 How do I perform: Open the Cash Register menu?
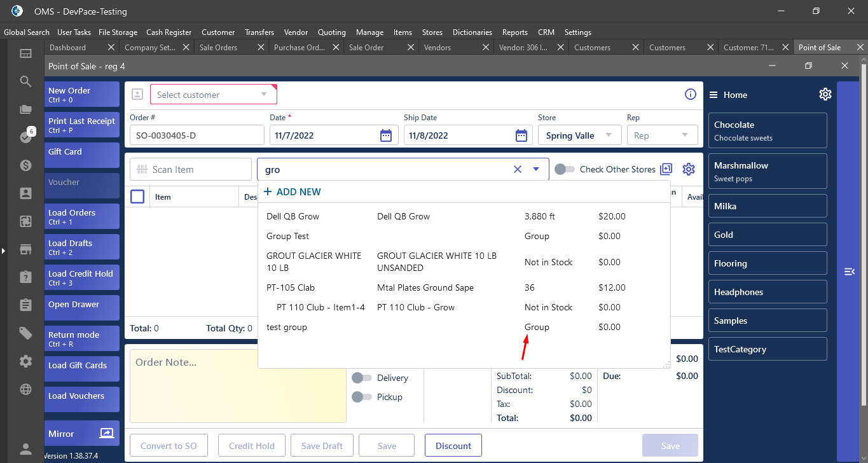(169, 32)
